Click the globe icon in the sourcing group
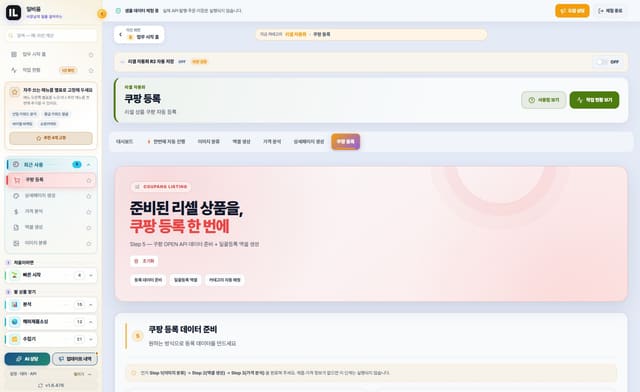This screenshot has width=640, height=392. pyautogui.click(x=15, y=322)
